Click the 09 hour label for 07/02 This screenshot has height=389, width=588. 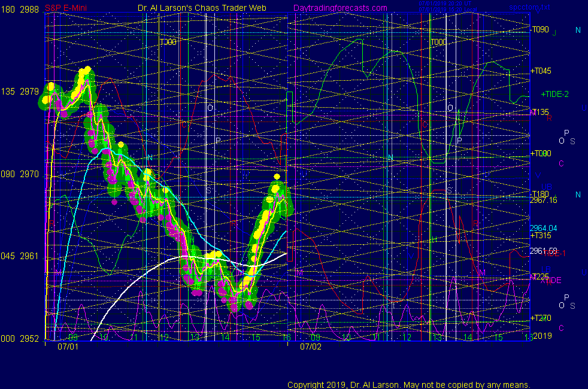[x=316, y=337]
